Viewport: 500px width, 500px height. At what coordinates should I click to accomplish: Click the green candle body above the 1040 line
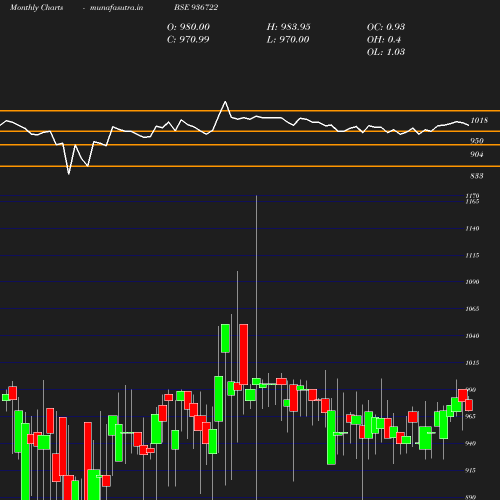[x=225, y=338]
